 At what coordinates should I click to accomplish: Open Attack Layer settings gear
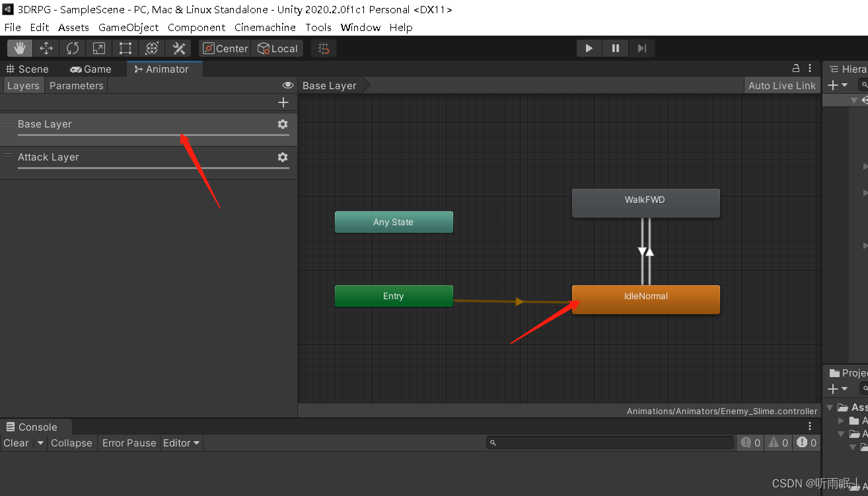pyautogui.click(x=283, y=157)
